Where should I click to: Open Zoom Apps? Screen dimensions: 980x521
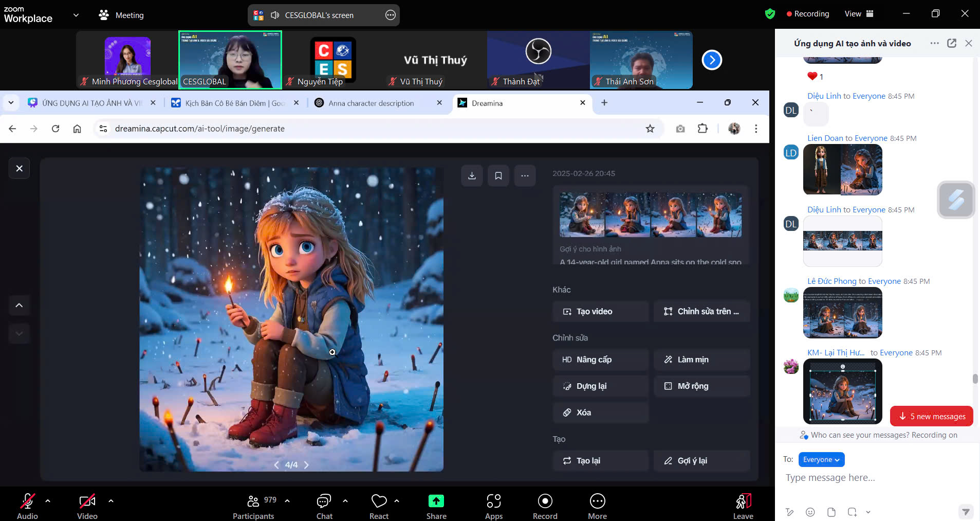(x=494, y=506)
